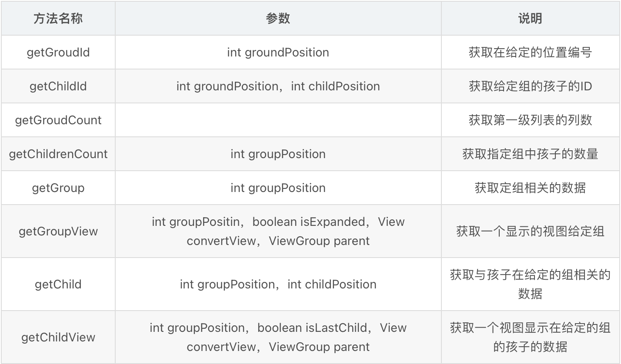This screenshot has width=621, height=364.
Task: Select the getGroudId method name cell
Action: pyautogui.click(x=58, y=53)
